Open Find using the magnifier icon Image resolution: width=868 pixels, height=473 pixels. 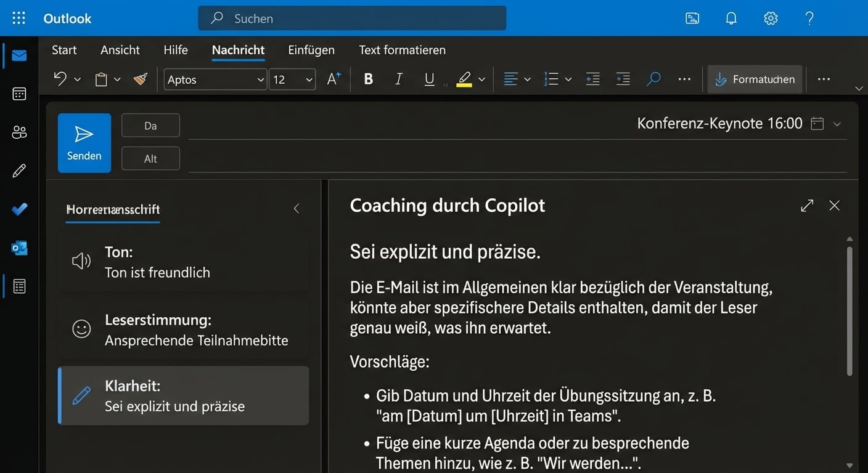click(653, 79)
